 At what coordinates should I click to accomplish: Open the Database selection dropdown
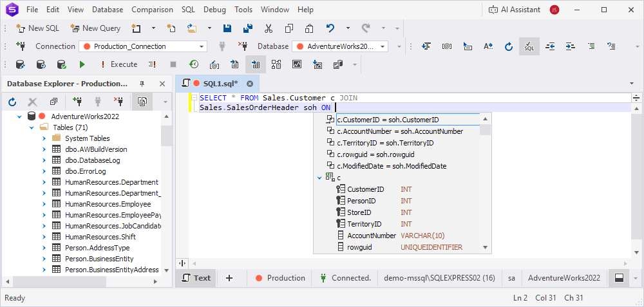383,46
